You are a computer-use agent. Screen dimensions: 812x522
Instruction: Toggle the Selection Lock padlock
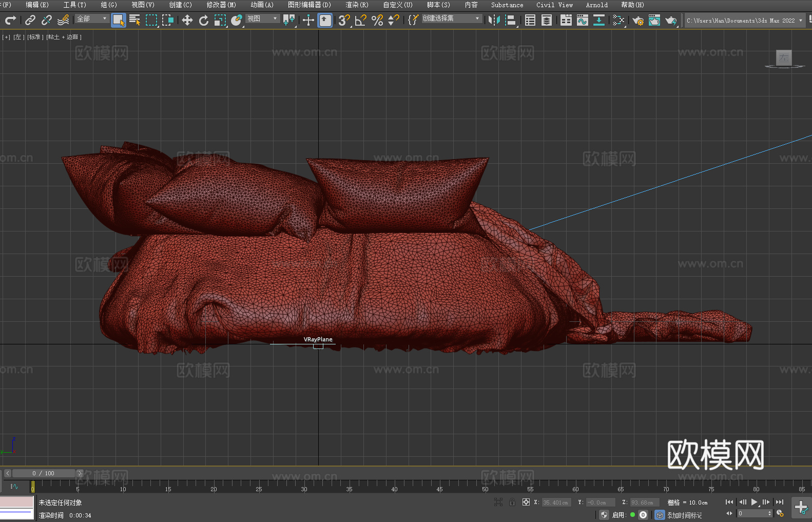point(512,502)
